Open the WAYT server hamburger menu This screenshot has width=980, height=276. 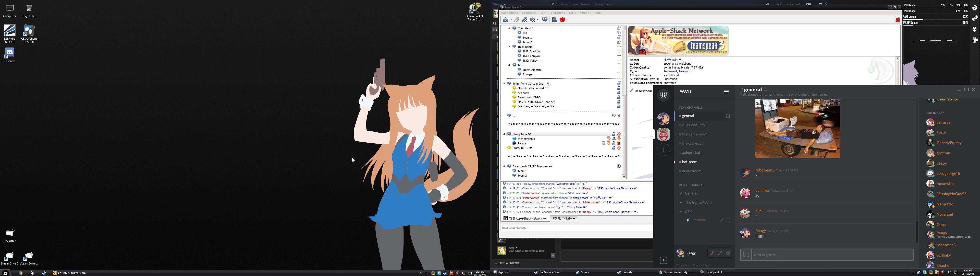(x=726, y=91)
